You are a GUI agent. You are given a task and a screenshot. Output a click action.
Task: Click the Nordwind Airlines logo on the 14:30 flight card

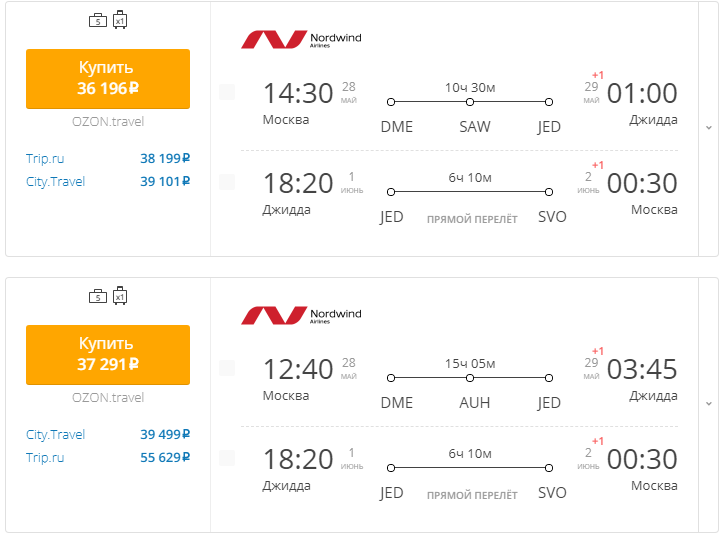pyautogui.click(x=301, y=40)
